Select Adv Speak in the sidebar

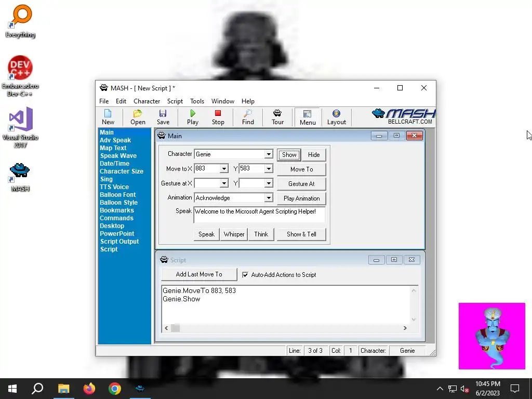[115, 140]
